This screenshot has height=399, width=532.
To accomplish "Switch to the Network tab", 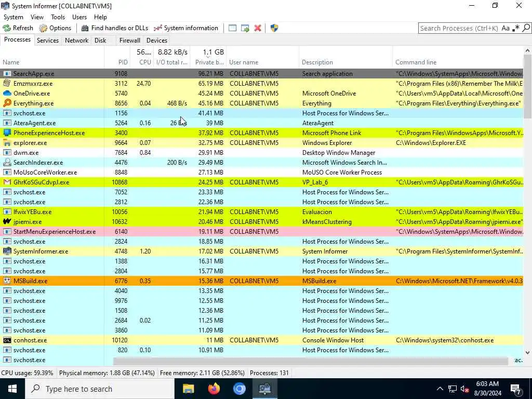I will pyautogui.click(x=77, y=41).
